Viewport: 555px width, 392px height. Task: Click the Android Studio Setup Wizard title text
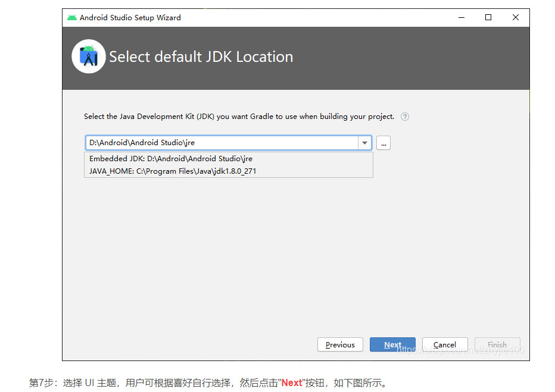point(130,18)
